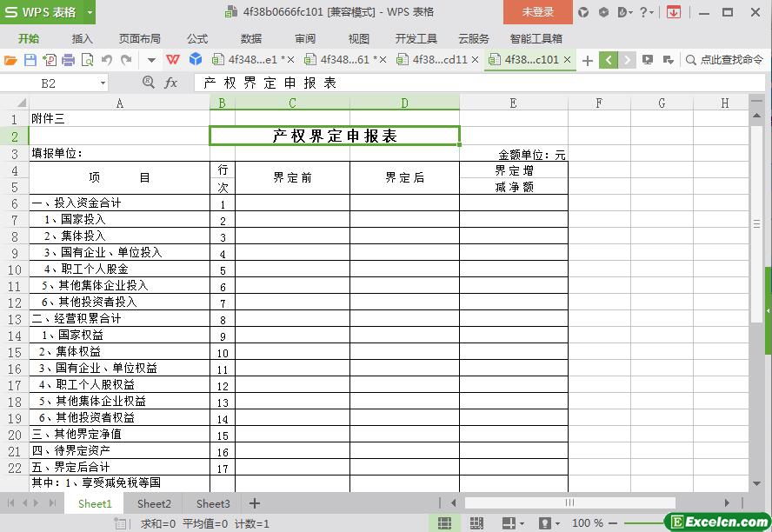Select cell 一、投入资金合计
772x532 pixels.
(x=120, y=203)
